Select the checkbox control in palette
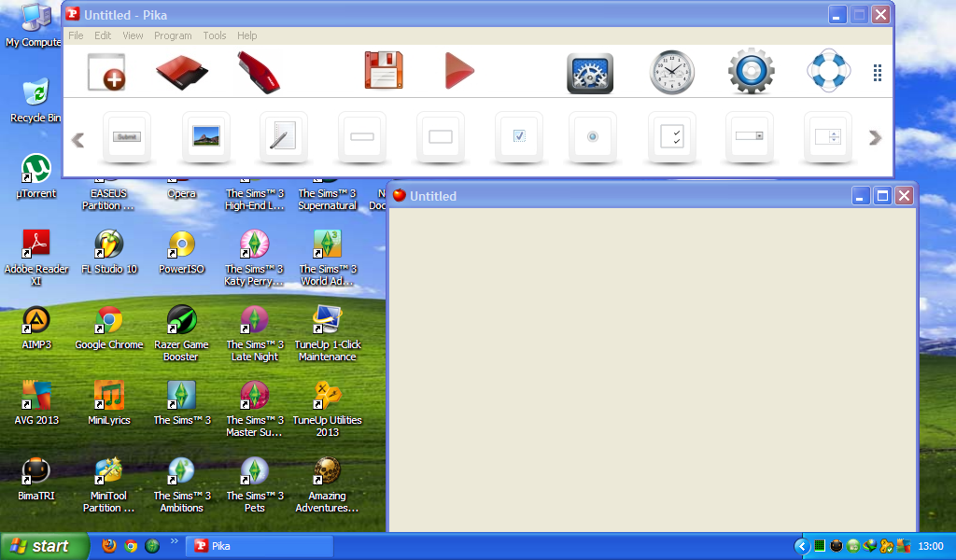 point(519,137)
